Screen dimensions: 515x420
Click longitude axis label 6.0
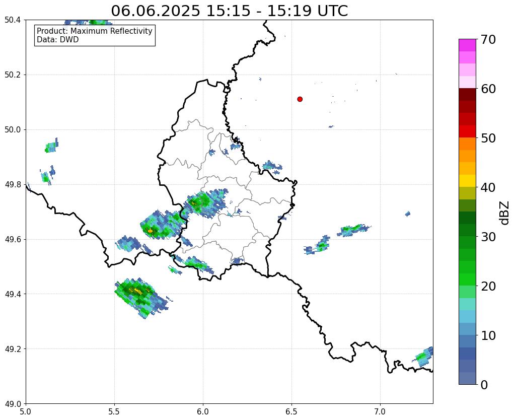click(203, 412)
